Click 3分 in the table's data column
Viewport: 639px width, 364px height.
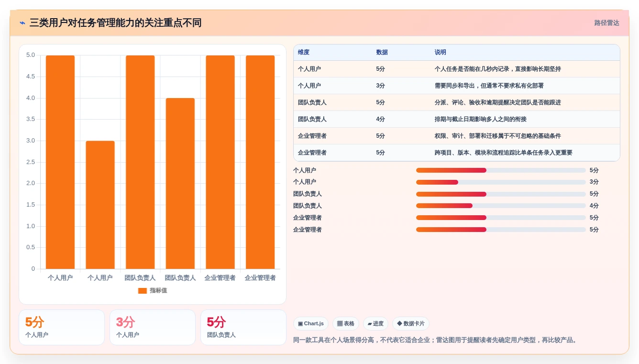[381, 86]
